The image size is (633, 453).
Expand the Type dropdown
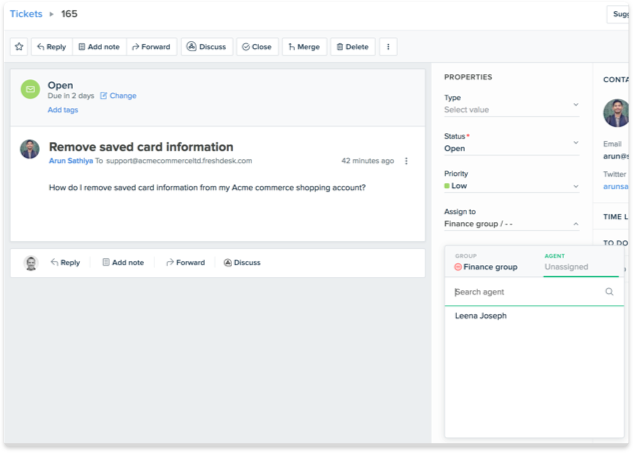(511, 105)
